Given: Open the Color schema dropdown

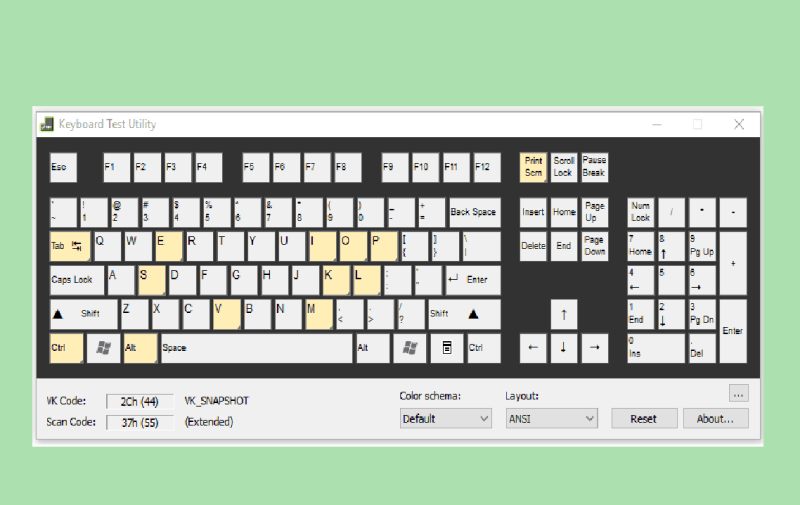Looking at the screenshot, I should pyautogui.click(x=445, y=419).
